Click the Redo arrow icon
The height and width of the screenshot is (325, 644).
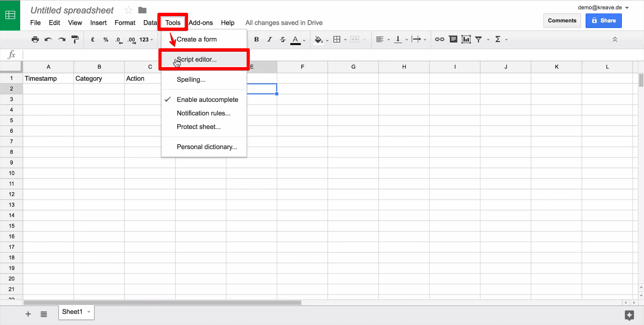pos(62,39)
